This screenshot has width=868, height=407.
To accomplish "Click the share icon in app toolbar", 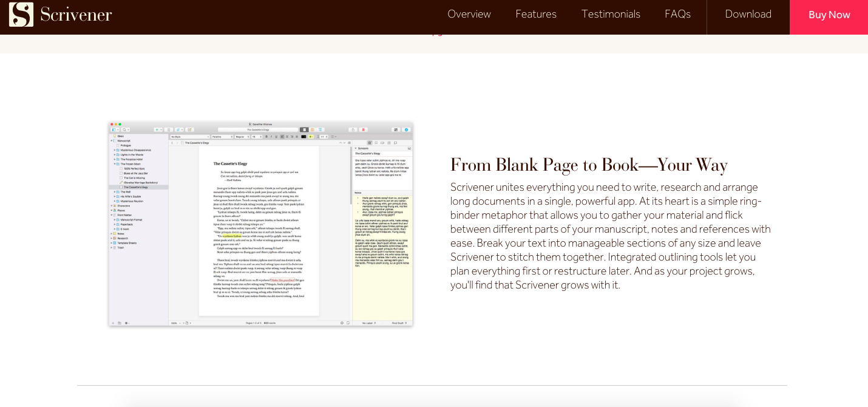I will pos(353,129).
